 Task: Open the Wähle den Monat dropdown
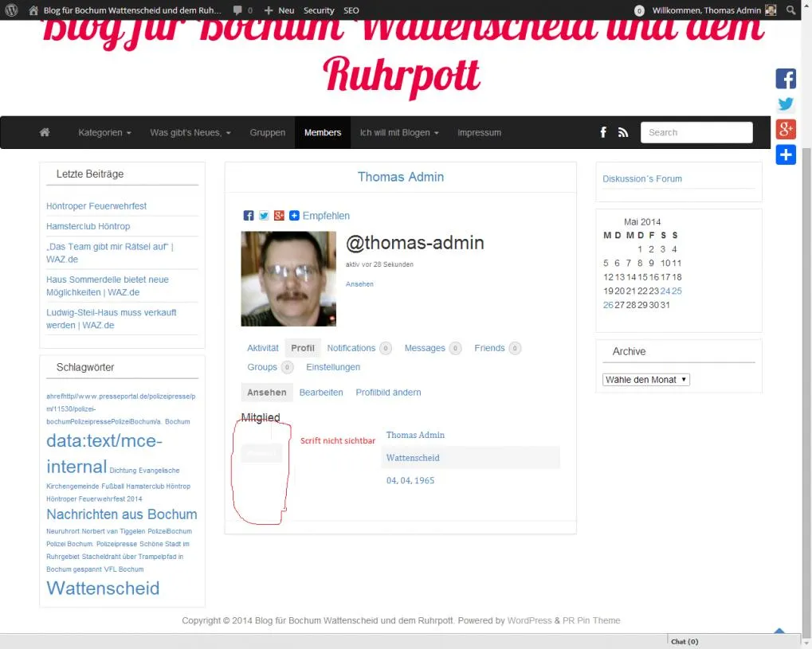click(x=645, y=379)
